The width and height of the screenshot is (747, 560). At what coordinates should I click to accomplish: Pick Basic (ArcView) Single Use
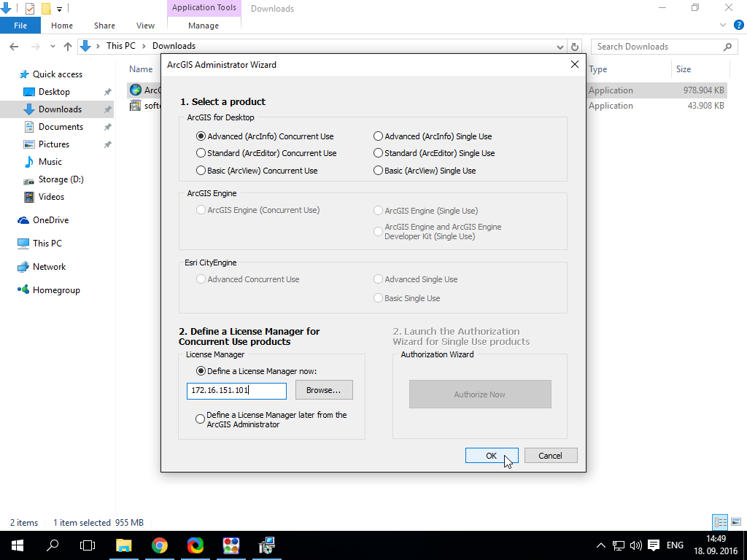pos(425,171)
